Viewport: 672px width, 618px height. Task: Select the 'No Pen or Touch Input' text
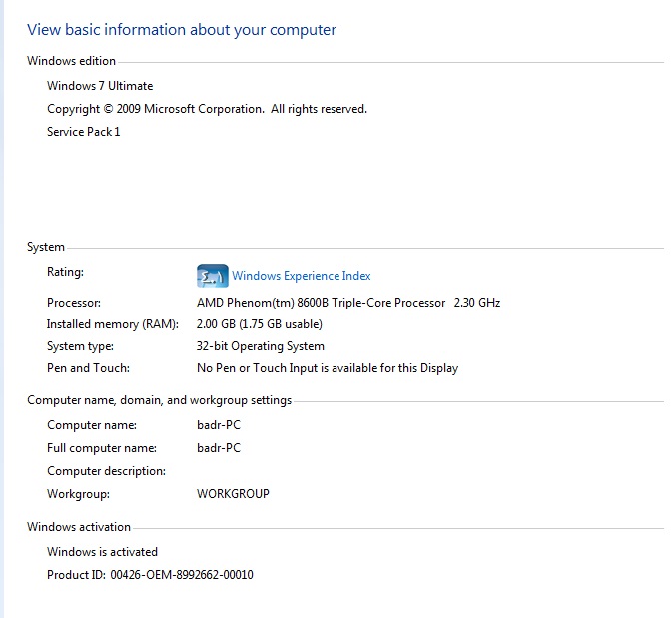pos(328,368)
